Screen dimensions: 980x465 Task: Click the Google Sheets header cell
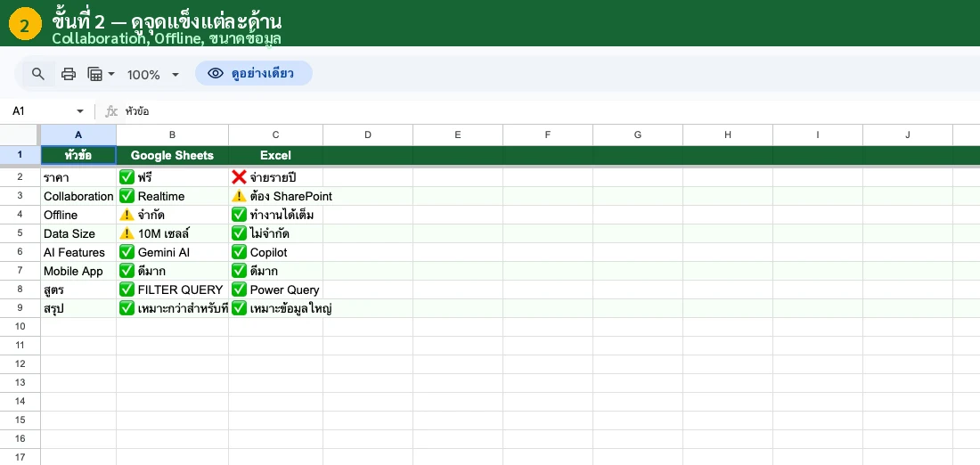173,155
